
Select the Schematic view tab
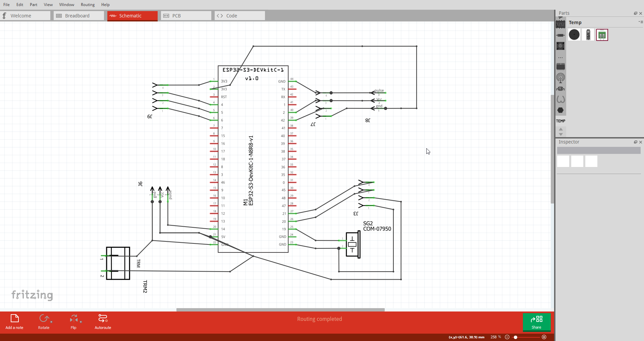click(132, 16)
